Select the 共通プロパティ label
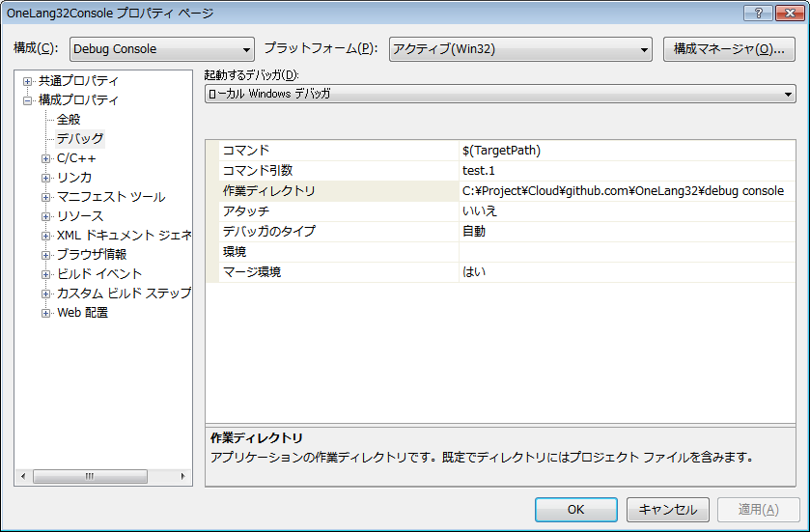This screenshot has width=810, height=532. click(78, 81)
